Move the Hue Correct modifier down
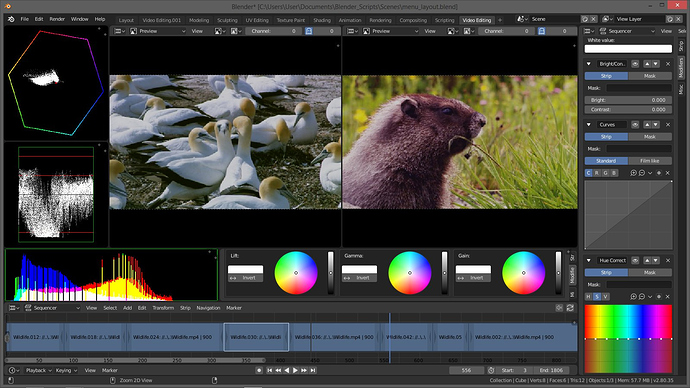Screen dimensions: 690x388 click(x=656, y=260)
